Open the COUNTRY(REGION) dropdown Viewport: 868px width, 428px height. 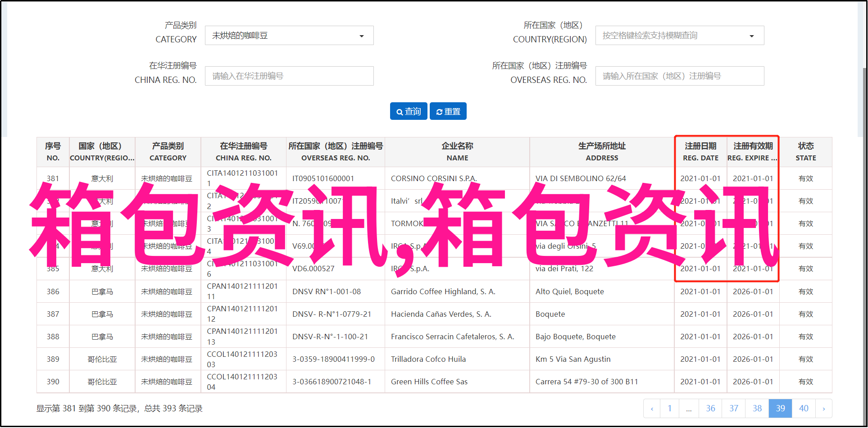coord(680,36)
